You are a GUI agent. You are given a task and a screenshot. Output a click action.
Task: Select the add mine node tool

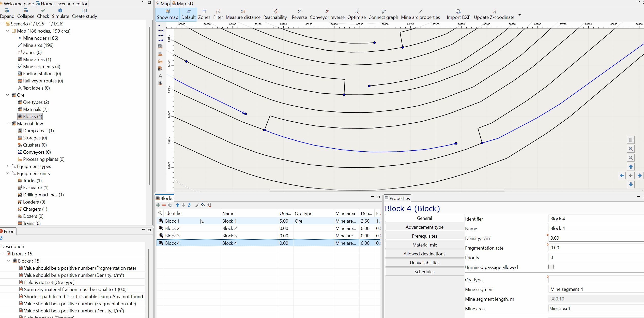pos(159,26)
